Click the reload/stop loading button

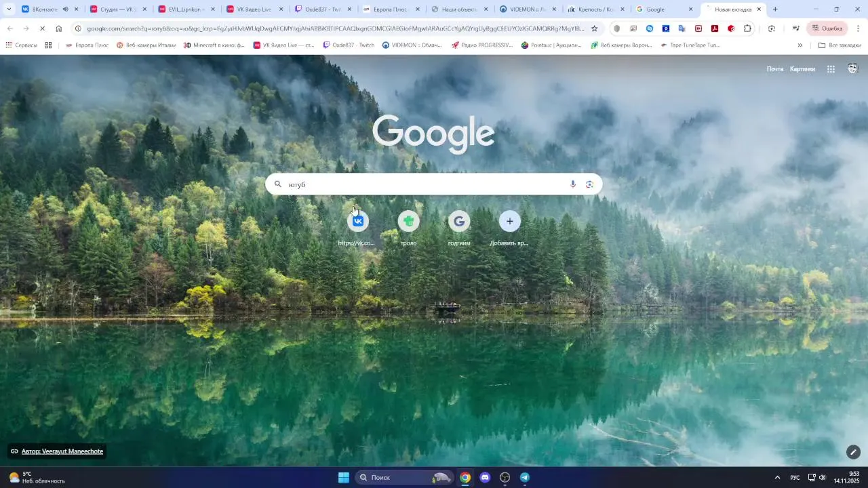[42, 28]
